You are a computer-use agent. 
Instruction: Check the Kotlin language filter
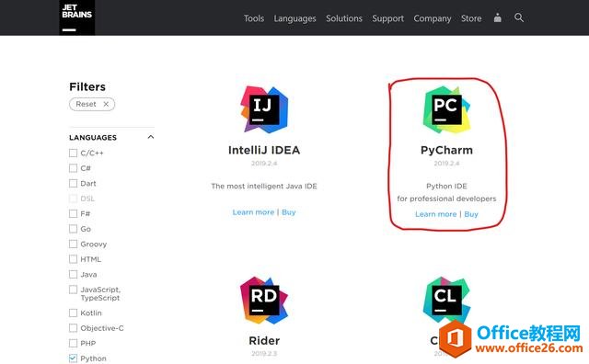[74, 313]
